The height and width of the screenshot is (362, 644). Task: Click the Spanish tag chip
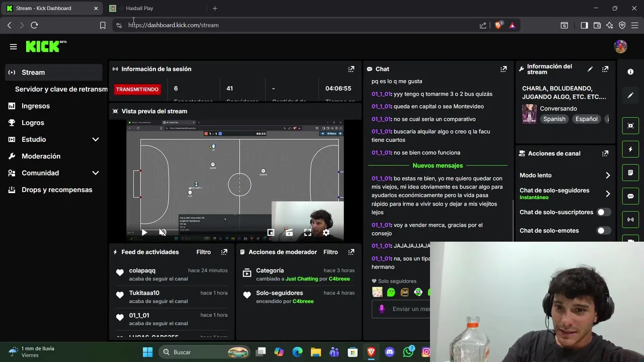point(554,119)
